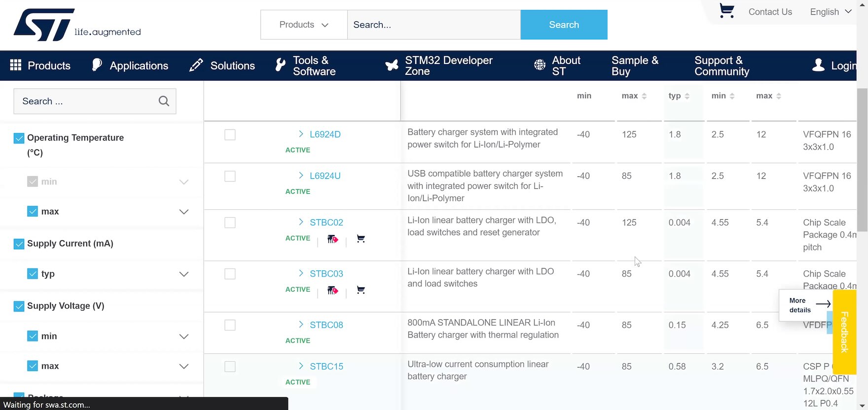Click the sidebar search magnifier icon
This screenshot has height=410, width=868.
[x=164, y=101]
